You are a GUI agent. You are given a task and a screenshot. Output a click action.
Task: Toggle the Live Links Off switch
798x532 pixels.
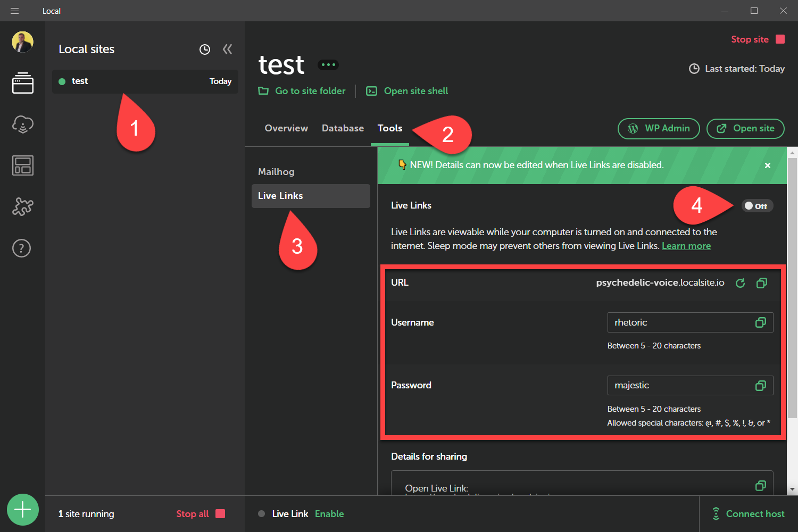coord(757,206)
